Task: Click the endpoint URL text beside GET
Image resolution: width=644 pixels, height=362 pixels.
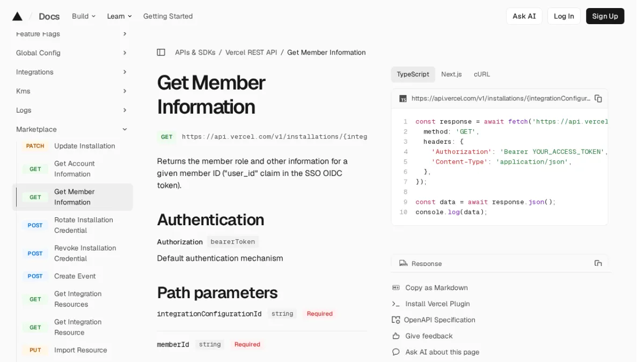Action: click(x=275, y=137)
